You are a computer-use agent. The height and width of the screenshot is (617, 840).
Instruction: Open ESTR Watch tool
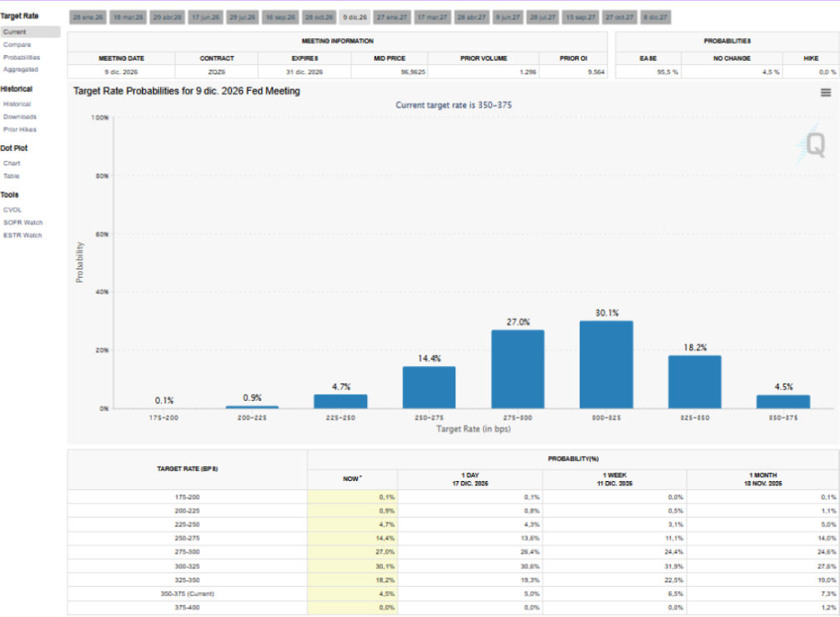coord(23,235)
